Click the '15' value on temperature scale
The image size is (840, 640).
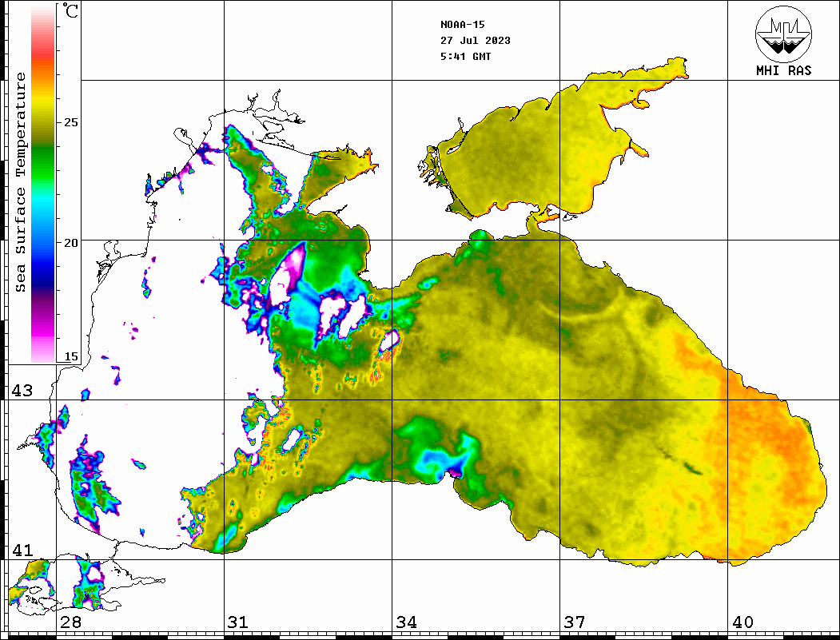(x=70, y=356)
